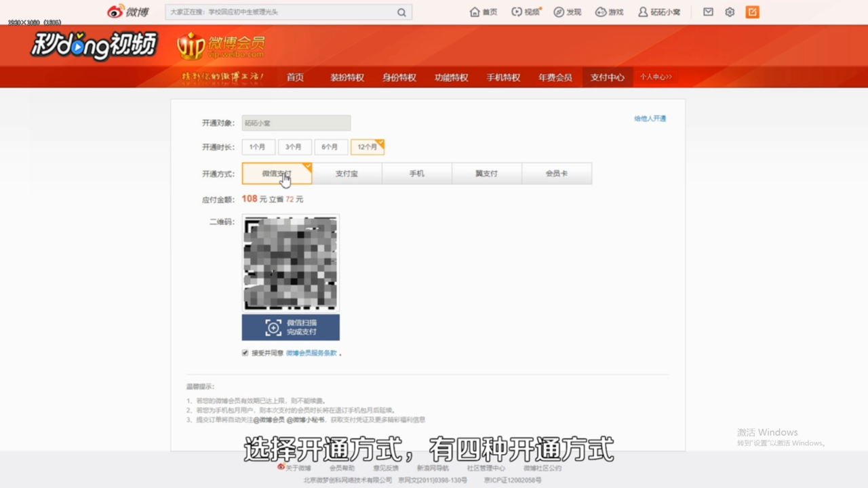
Task: Open the 手机特权 nav item
Action: pyautogui.click(x=503, y=77)
